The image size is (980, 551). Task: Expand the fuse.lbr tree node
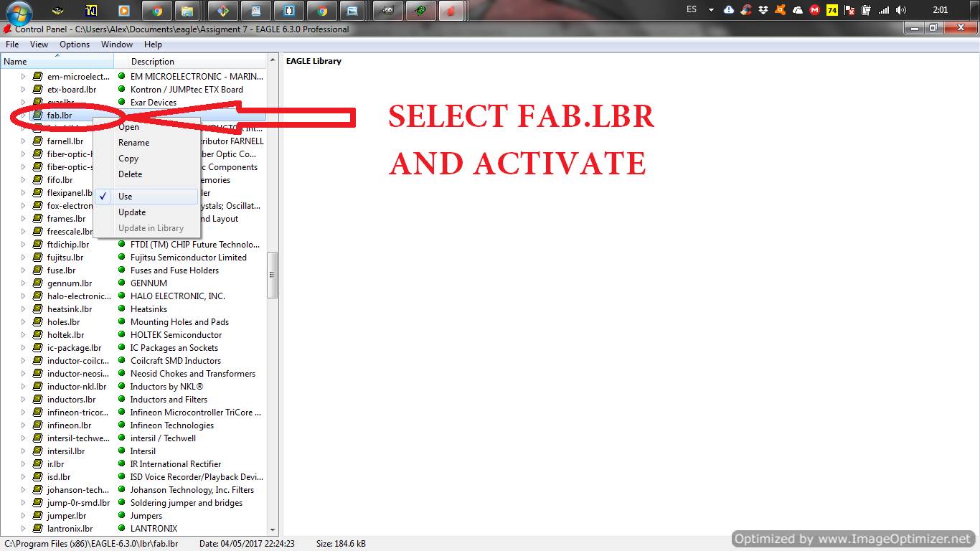[x=23, y=270]
